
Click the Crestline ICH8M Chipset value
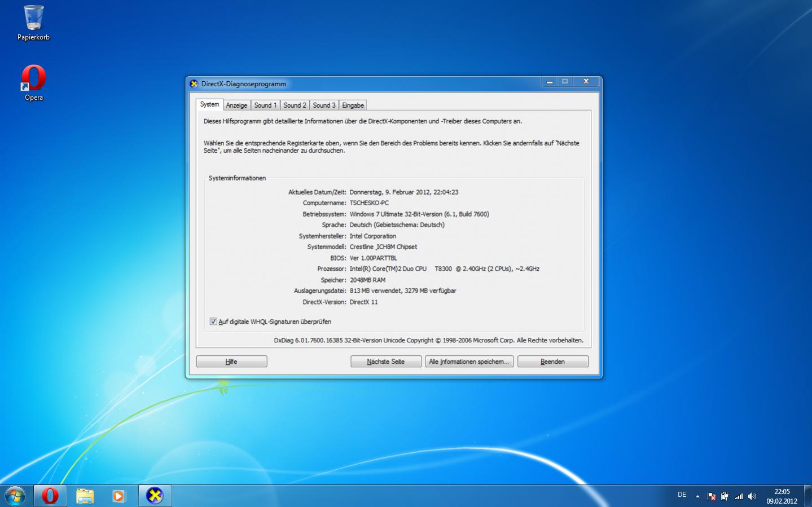click(383, 247)
